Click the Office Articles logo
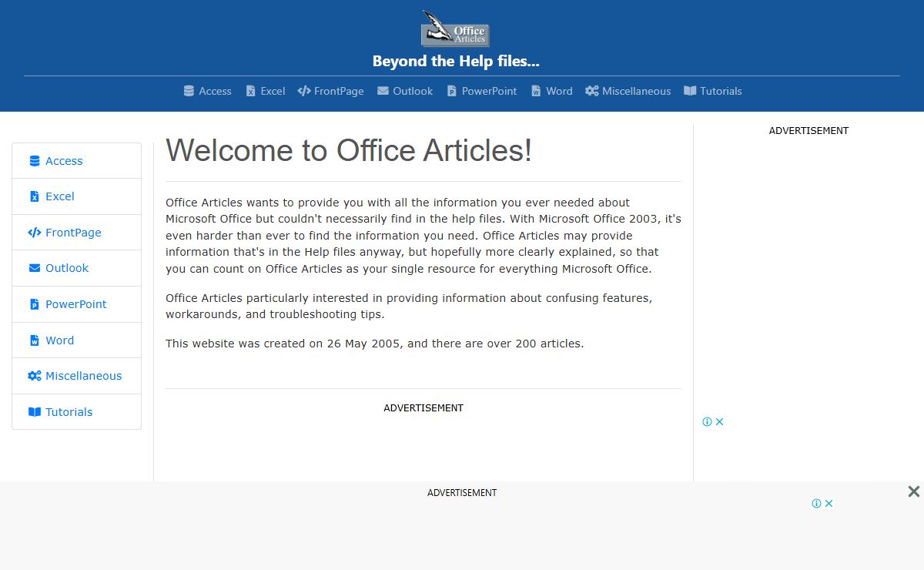The width and height of the screenshot is (924, 570). pos(455,28)
